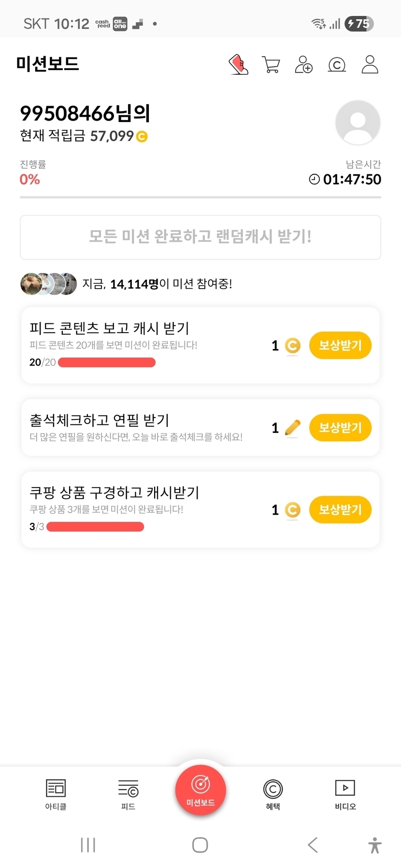Tap the accessibility figure icon
The height and width of the screenshot is (868, 401).
(x=374, y=845)
